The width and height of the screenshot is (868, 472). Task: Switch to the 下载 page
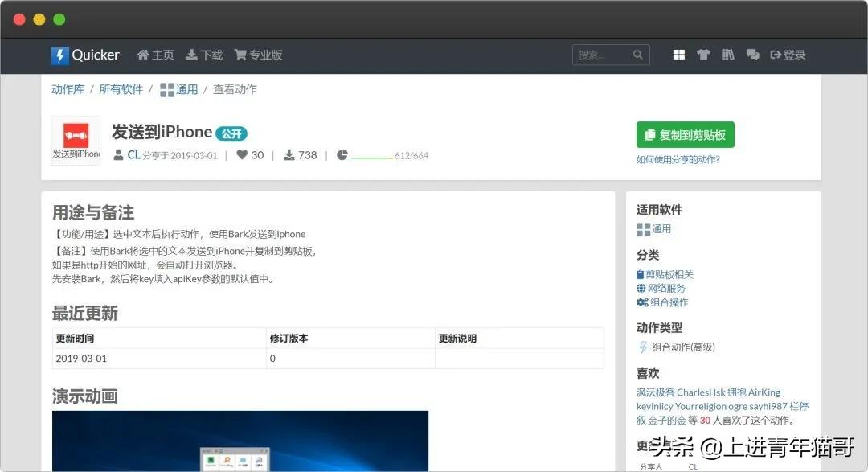tap(204, 55)
